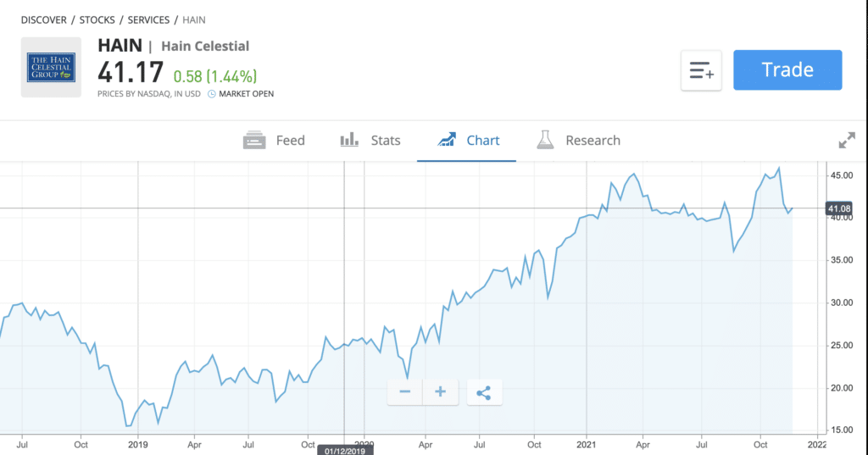Click the 2019 axis label
This screenshot has width=868, height=455.
pyautogui.click(x=138, y=445)
